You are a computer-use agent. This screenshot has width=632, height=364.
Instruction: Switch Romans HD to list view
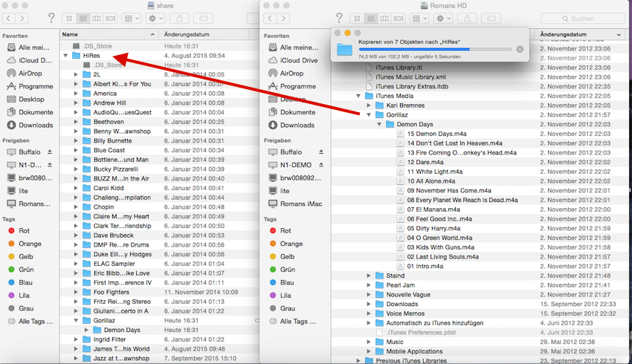371,18
